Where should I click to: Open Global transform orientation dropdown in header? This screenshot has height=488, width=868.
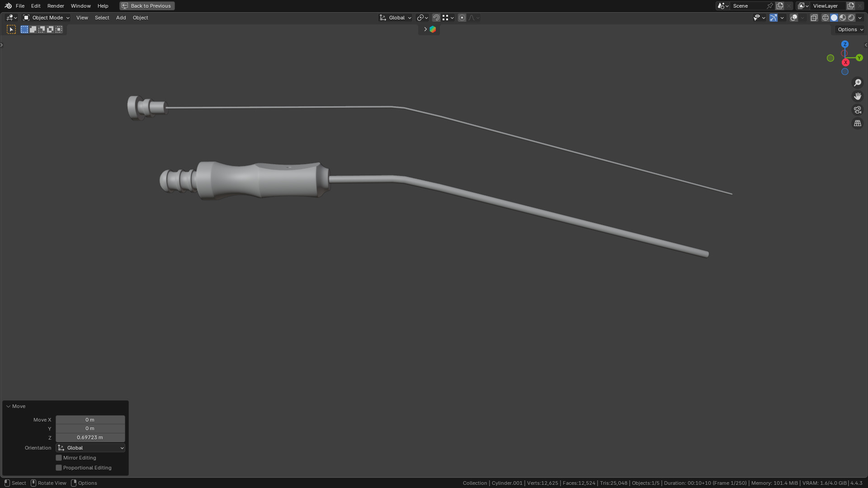(395, 18)
